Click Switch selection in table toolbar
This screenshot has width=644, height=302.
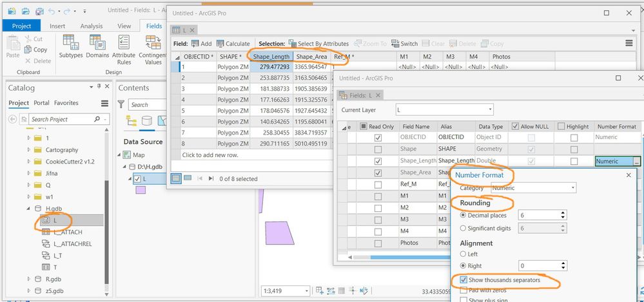[404, 44]
